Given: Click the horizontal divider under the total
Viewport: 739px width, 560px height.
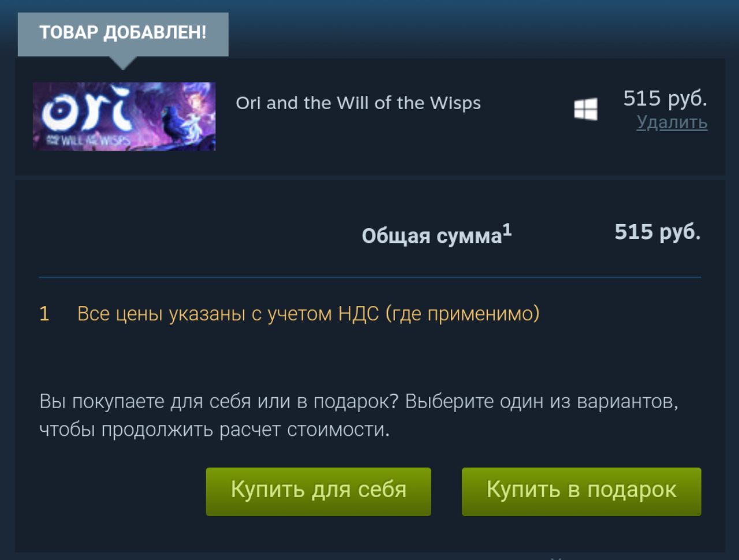Looking at the screenshot, I should pyautogui.click(x=370, y=277).
